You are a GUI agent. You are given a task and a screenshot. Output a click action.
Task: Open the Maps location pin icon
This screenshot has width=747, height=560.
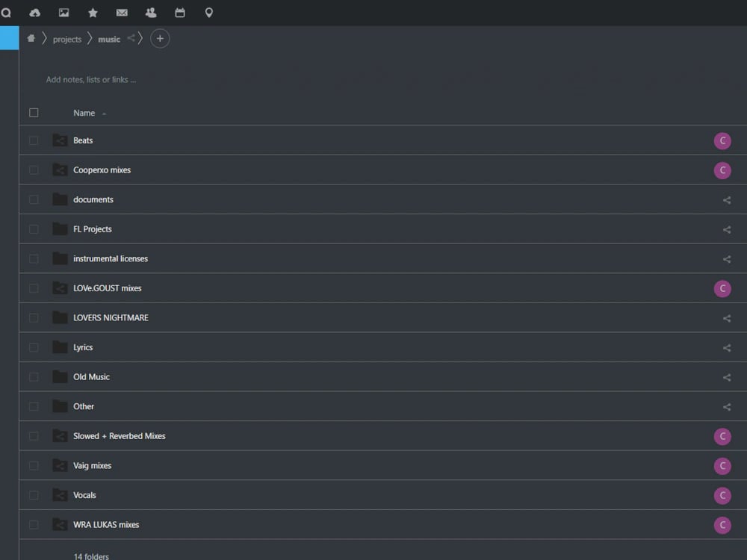208,13
